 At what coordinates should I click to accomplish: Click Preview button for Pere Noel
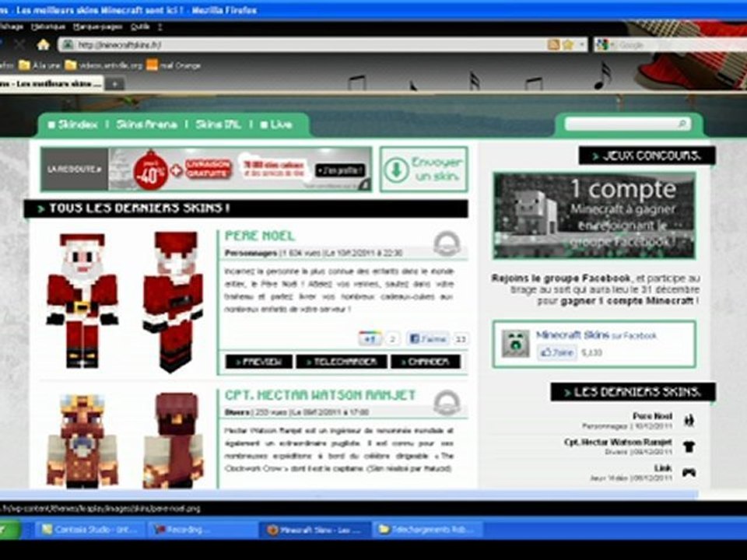[258, 362]
